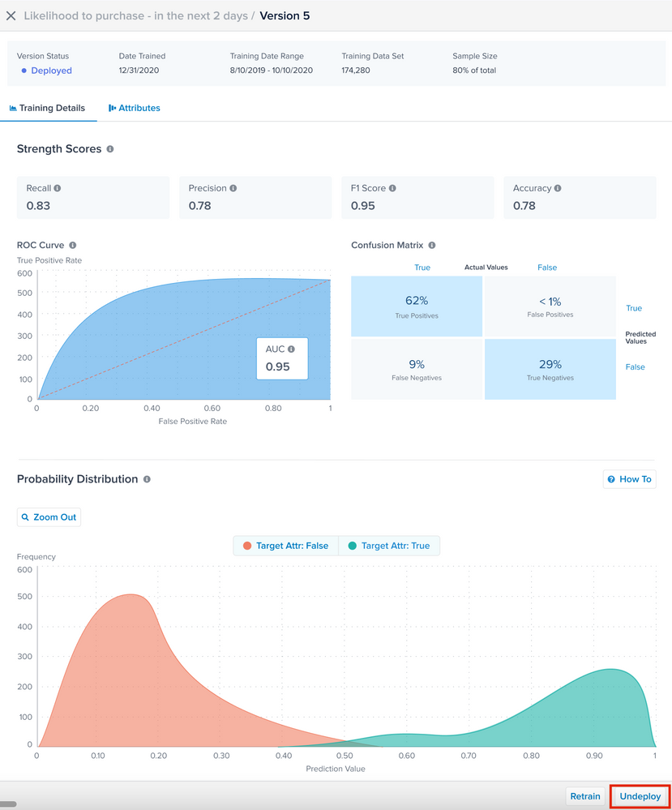
Task: Click the F1 Score info icon
Action: click(392, 188)
